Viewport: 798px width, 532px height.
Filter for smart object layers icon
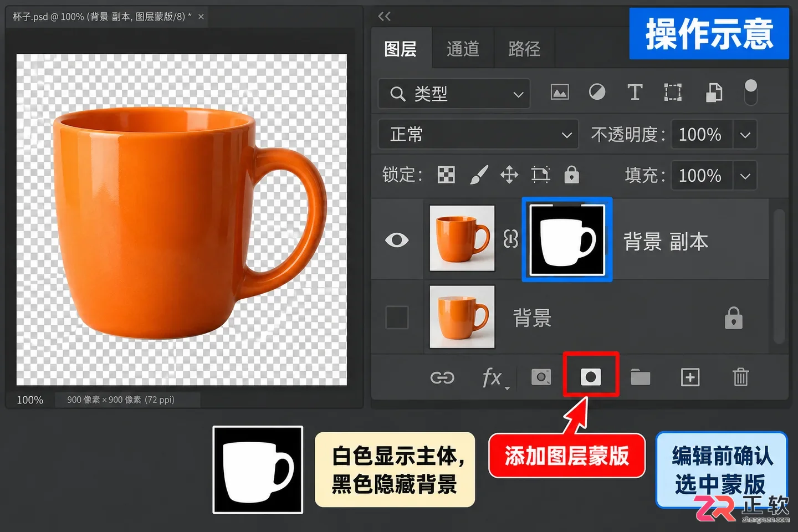[714, 93]
